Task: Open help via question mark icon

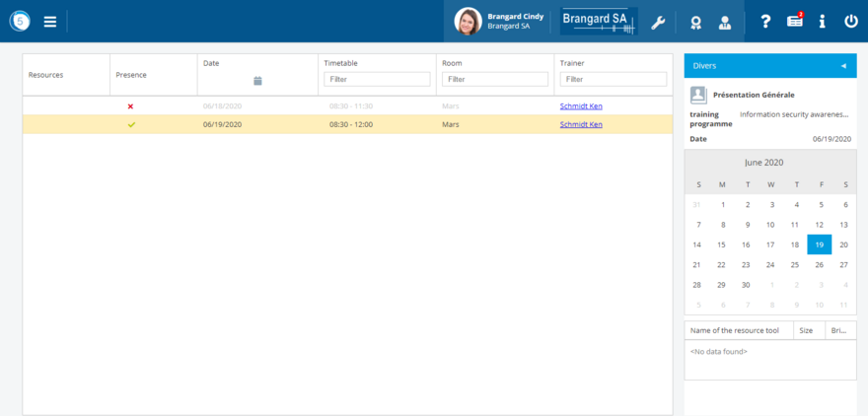Action: 765,22
